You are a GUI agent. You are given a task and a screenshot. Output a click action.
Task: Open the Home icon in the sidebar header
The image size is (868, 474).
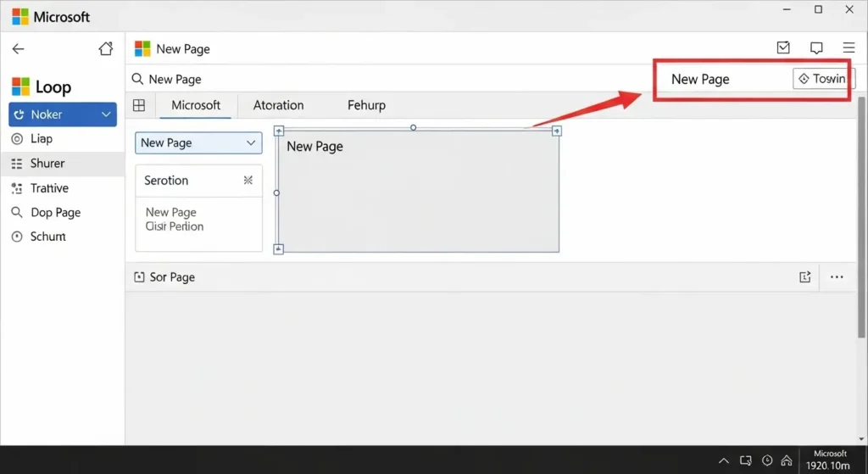[106, 48]
